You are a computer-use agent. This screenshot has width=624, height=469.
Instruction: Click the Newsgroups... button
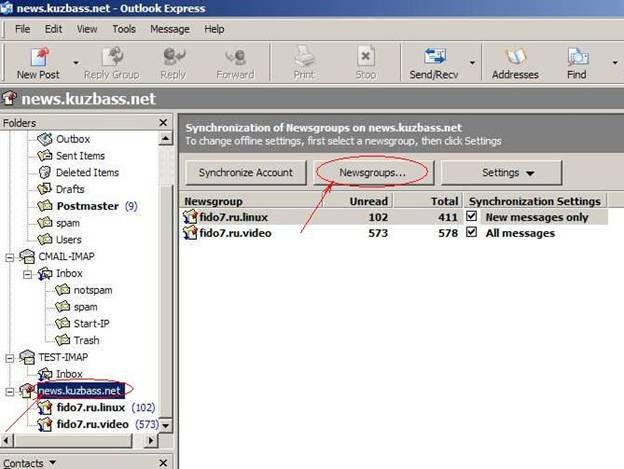372,173
